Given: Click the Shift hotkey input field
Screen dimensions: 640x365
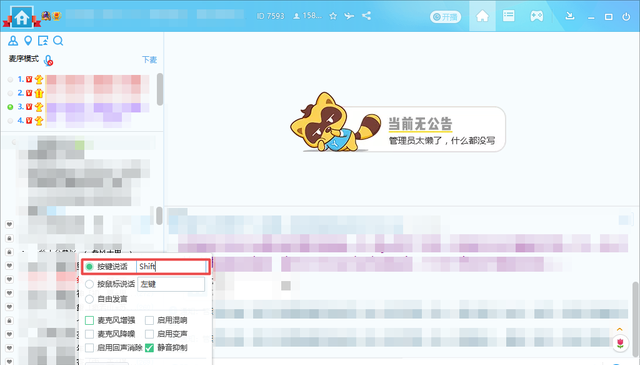Looking at the screenshot, I should coord(171,267).
